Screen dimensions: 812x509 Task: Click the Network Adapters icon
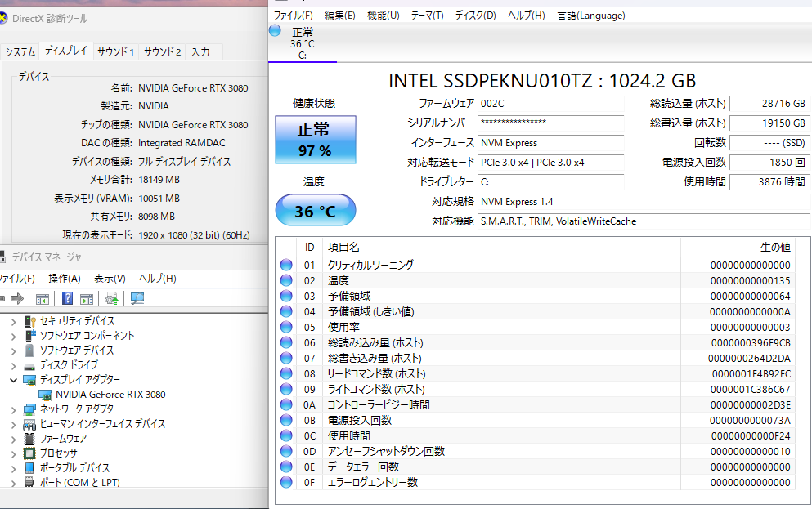(x=29, y=409)
